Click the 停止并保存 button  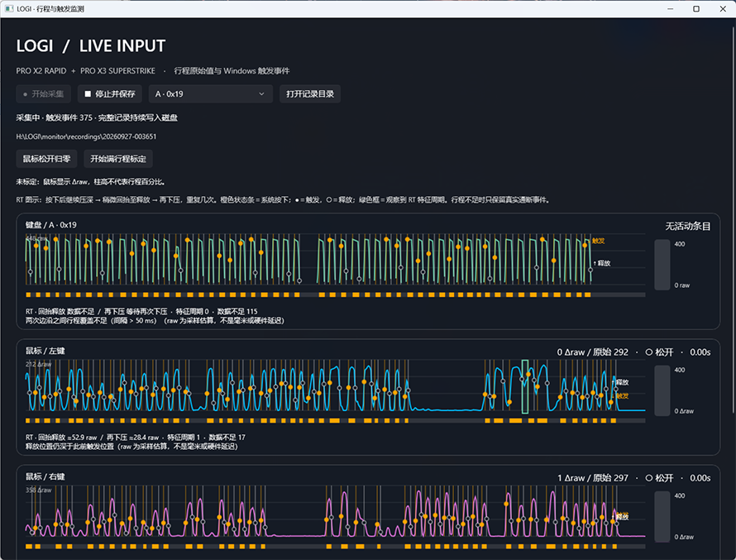click(110, 93)
